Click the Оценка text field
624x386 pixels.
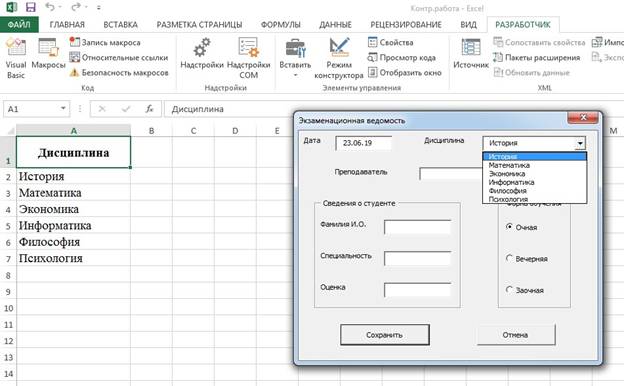pos(417,290)
